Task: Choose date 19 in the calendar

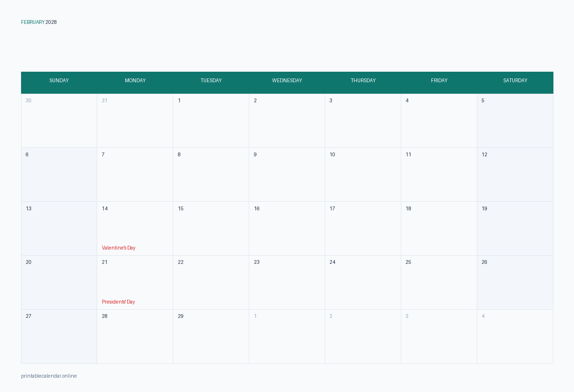Action: (515, 229)
